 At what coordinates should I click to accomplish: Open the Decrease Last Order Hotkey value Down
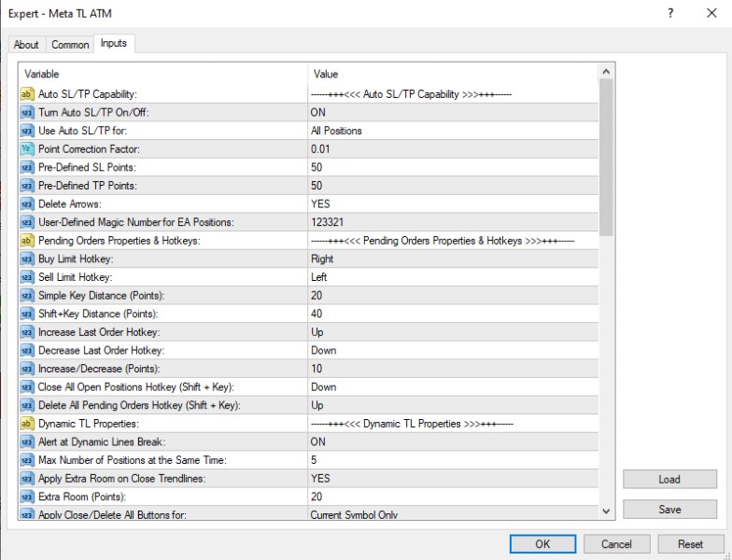[x=453, y=351]
